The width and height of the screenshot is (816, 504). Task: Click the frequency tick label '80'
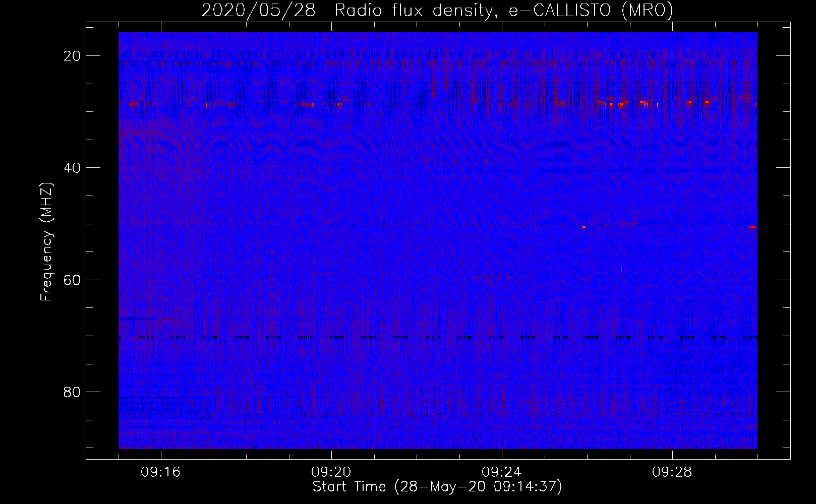72,392
